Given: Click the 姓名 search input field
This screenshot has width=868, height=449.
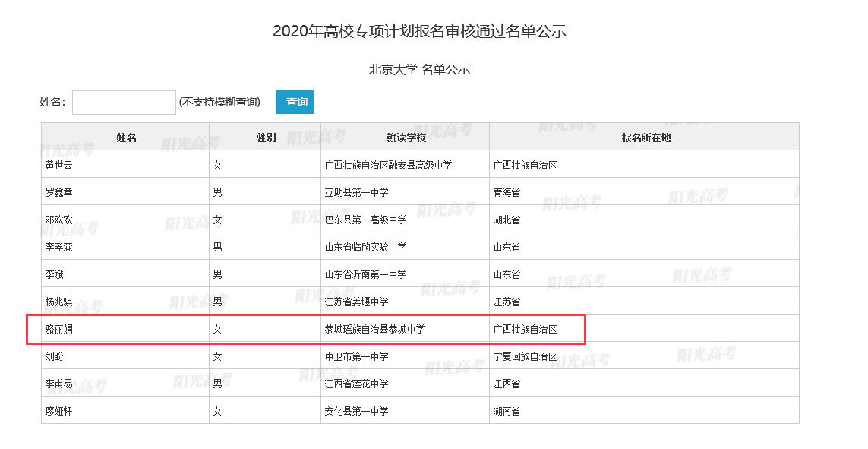Looking at the screenshot, I should coord(124,103).
